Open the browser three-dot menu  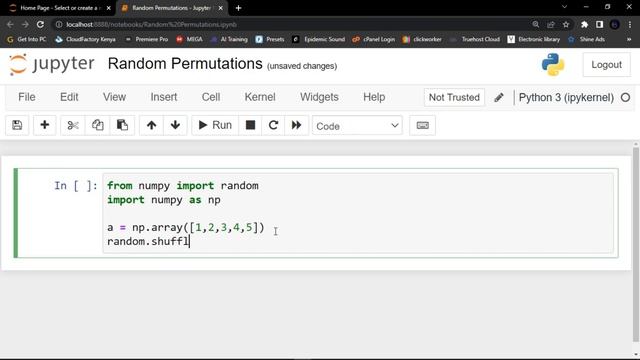[630, 24]
